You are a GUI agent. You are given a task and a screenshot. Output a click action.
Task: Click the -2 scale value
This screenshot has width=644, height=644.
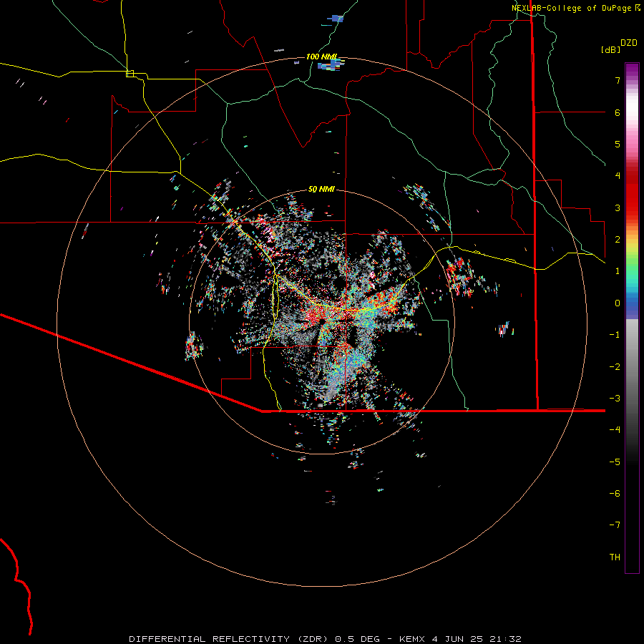[x=615, y=367]
